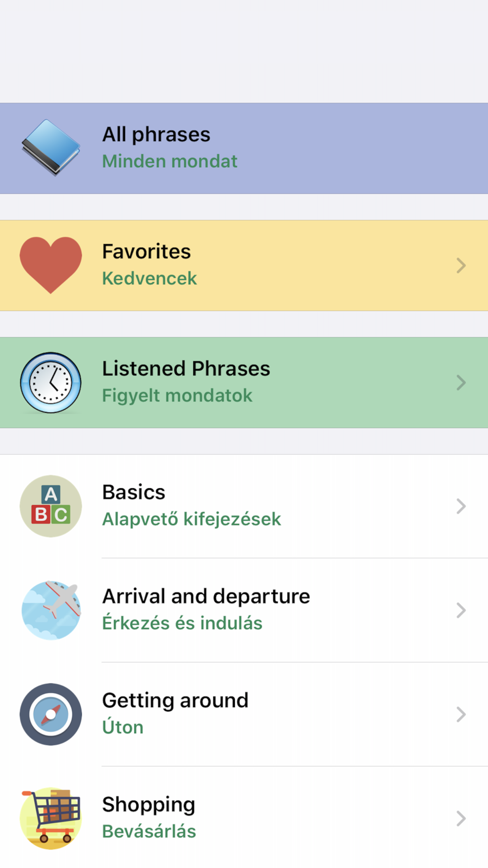Tap the ABC blocks Basics icon
Image resolution: width=488 pixels, height=868 pixels.
point(51,506)
